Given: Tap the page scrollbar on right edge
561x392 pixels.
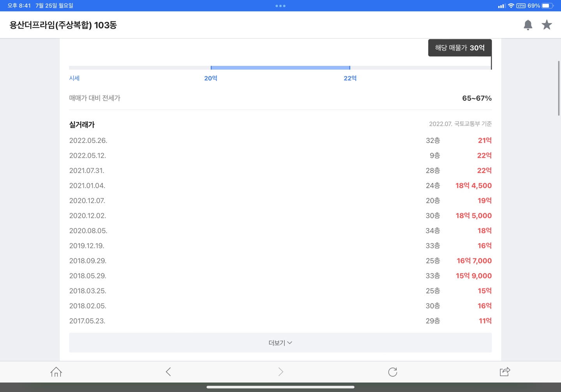Looking at the screenshot, I should pyautogui.click(x=559, y=88).
